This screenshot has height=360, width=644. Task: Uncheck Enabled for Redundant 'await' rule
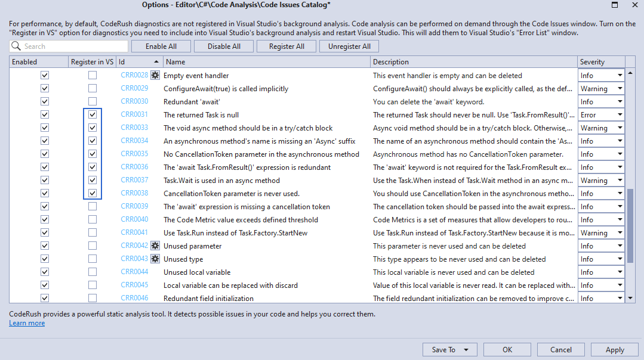[44, 101]
